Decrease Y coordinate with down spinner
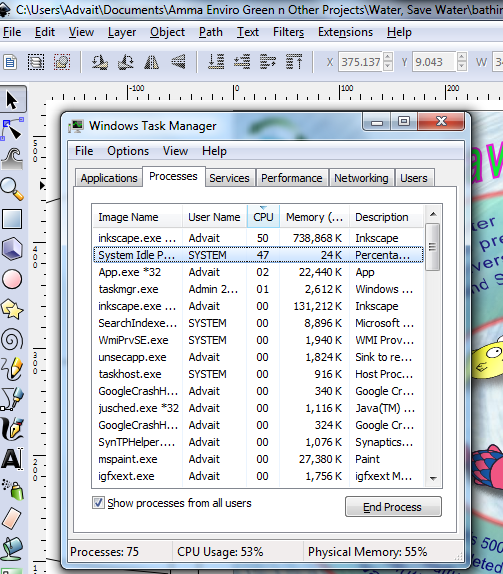 (462, 67)
